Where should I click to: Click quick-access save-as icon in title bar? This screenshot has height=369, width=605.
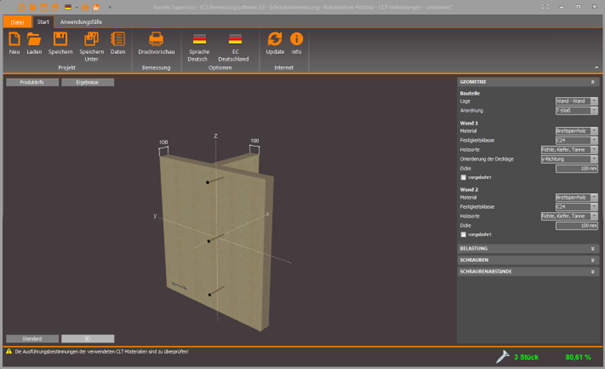55,7
